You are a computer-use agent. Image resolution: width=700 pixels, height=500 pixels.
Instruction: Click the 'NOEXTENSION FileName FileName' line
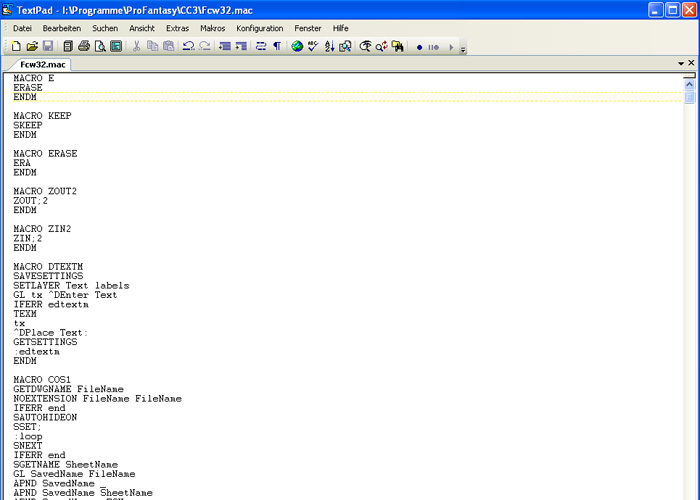coord(97,398)
